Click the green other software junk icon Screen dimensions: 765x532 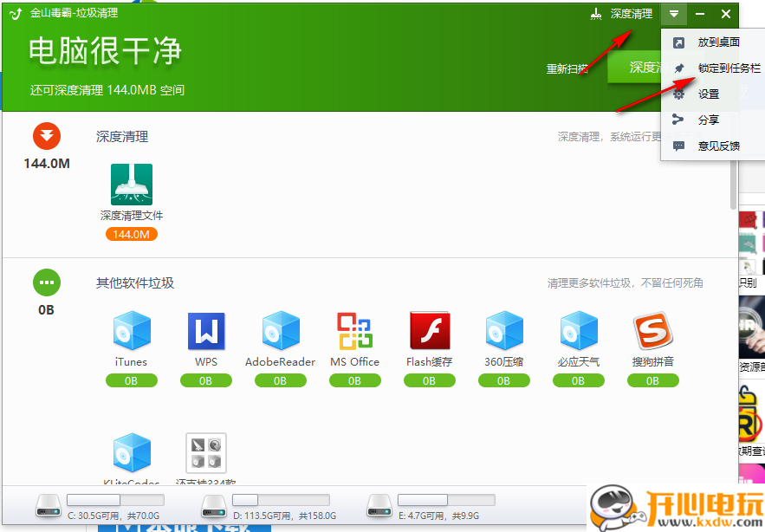coord(47,282)
